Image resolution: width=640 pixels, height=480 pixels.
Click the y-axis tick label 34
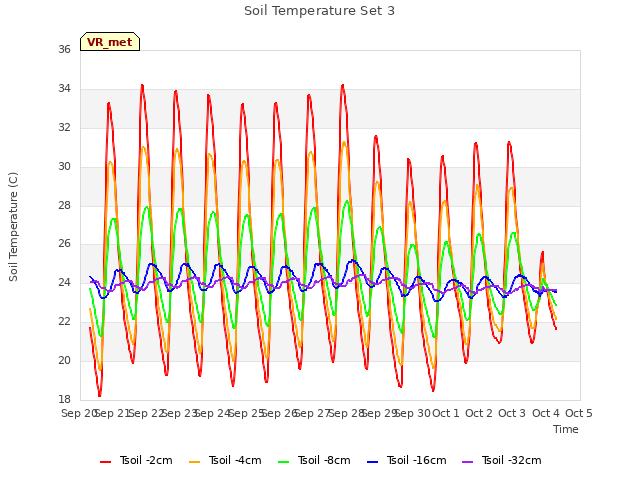pos(64,88)
